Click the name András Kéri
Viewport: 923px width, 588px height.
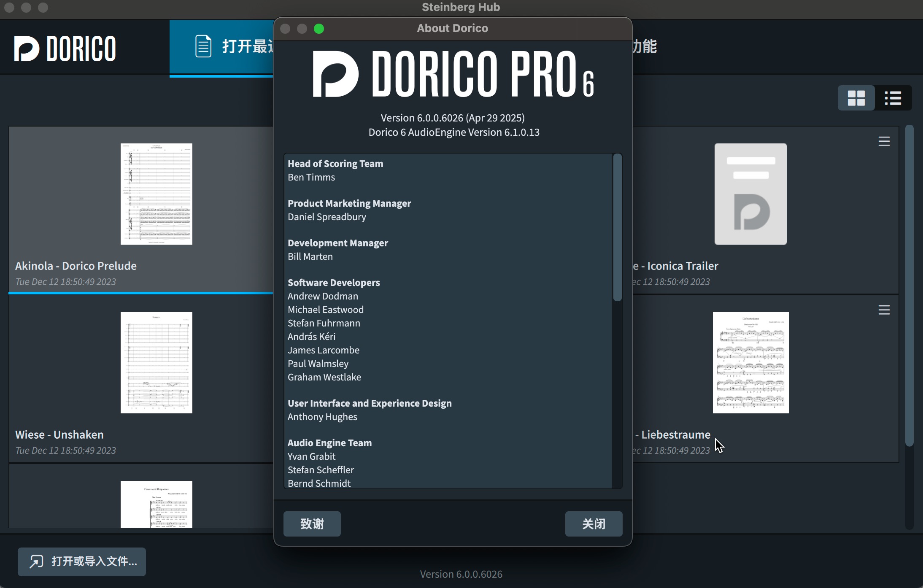311,337
